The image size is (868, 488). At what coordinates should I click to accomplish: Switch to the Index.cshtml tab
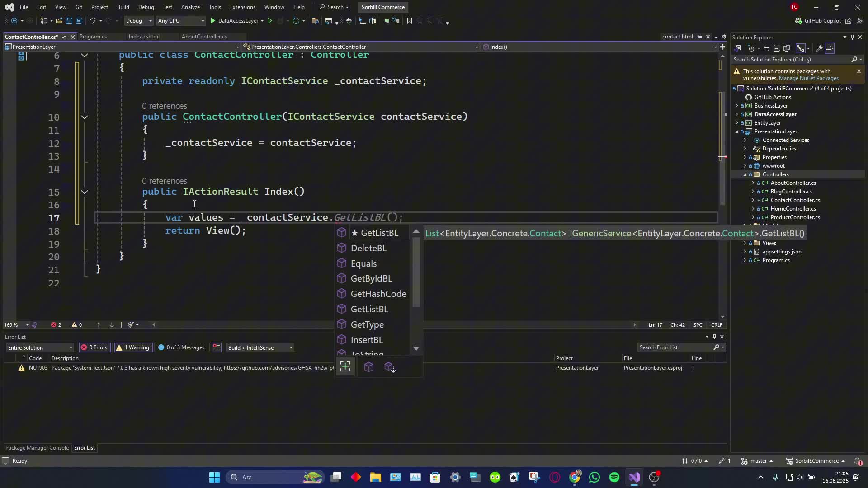[x=144, y=37]
